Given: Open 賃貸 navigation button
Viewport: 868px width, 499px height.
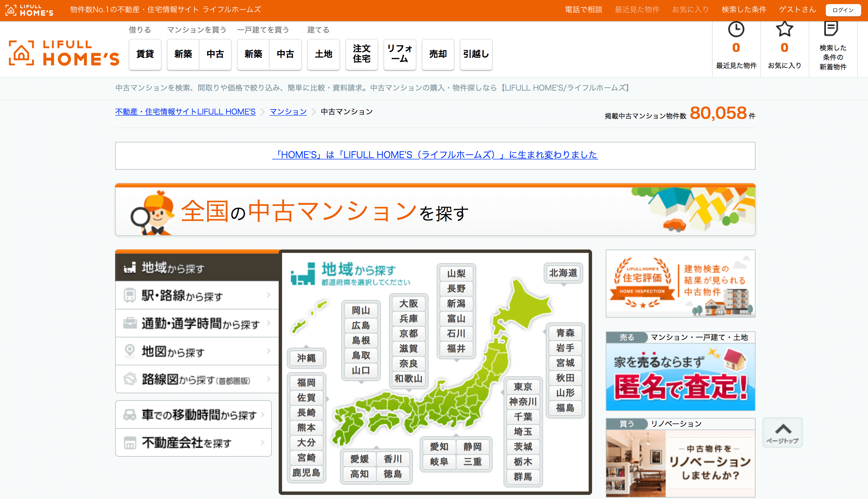Looking at the screenshot, I should click(145, 54).
